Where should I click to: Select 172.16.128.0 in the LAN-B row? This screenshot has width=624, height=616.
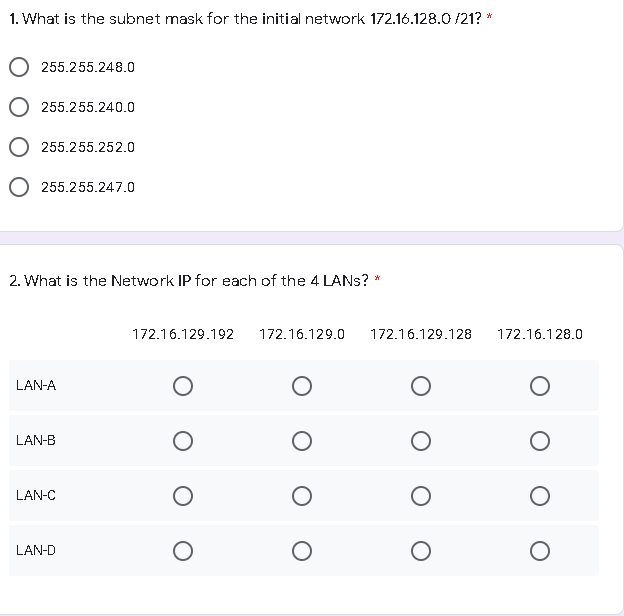coord(539,440)
